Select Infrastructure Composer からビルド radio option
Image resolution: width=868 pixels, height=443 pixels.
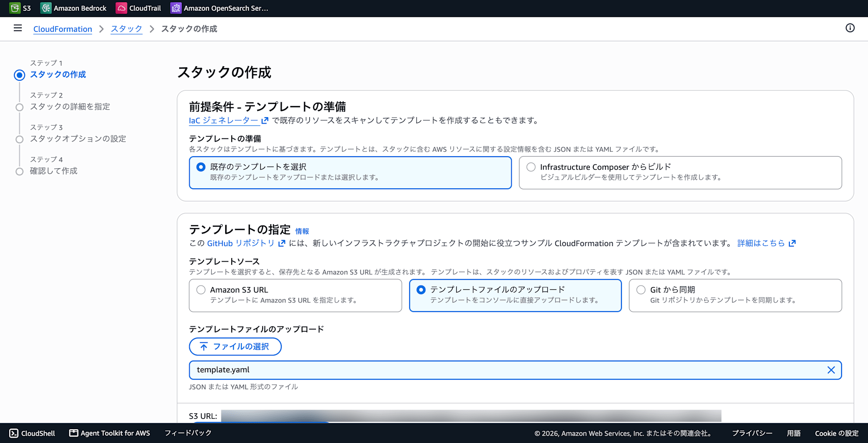tap(531, 167)
